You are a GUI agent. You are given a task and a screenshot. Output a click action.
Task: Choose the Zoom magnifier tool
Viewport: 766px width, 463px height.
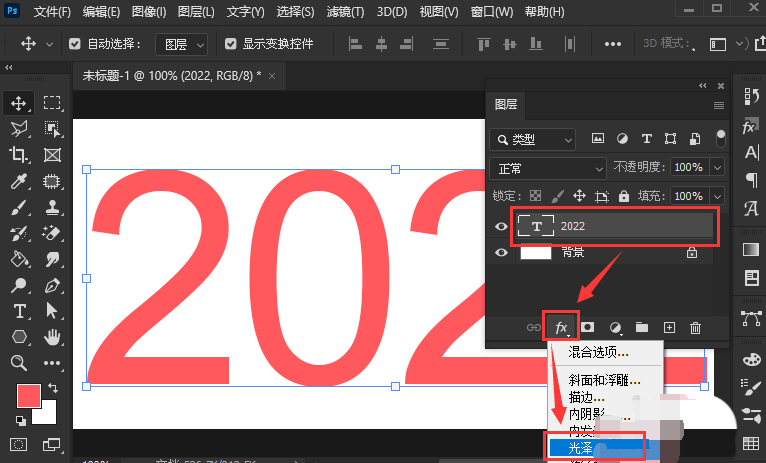(19, 363)
